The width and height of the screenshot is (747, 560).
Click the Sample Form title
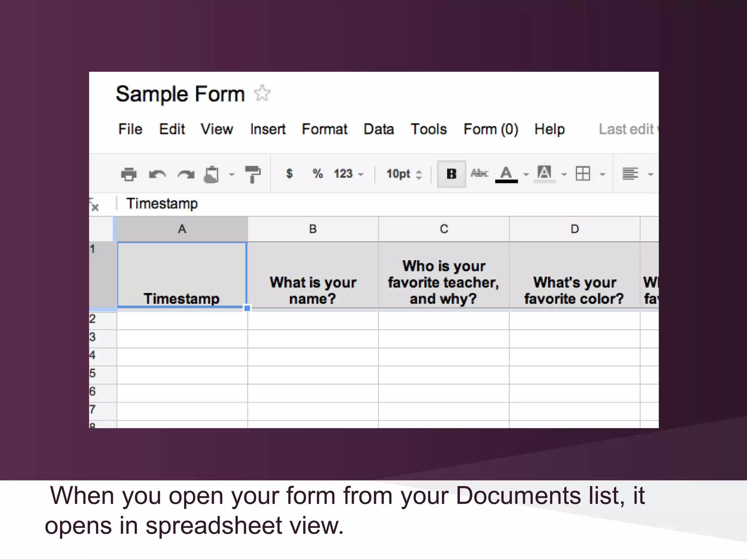point(180,94)
